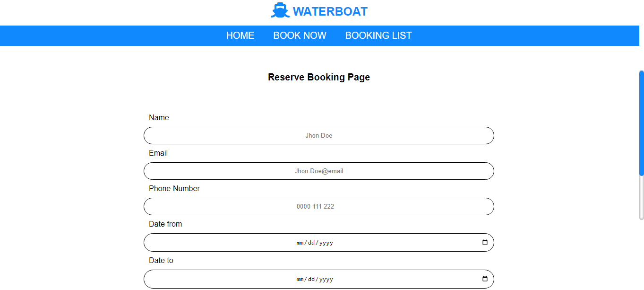Navigate to the BOOKING LIST page
This screenshot has height=290, width=644.
click(378, 35)
